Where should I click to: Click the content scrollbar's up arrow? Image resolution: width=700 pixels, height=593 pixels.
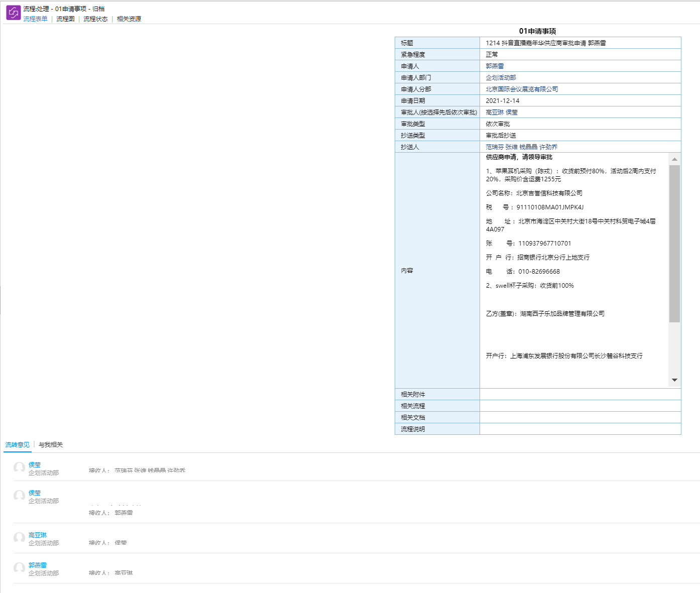click(x=674, y=159)
